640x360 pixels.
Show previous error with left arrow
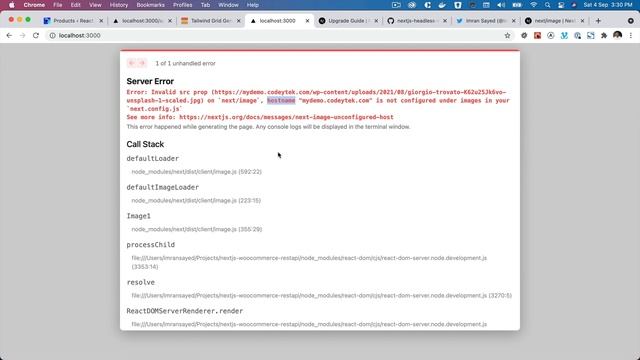tap(131, 63)
